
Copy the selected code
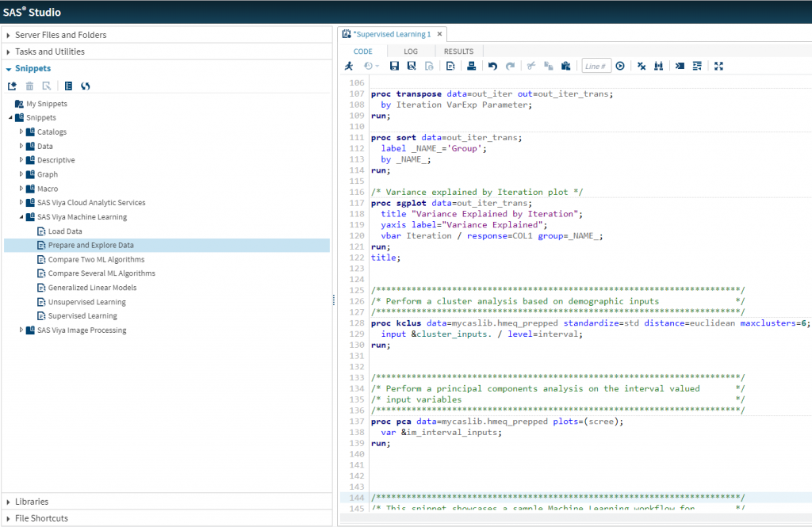coord(549,66)
